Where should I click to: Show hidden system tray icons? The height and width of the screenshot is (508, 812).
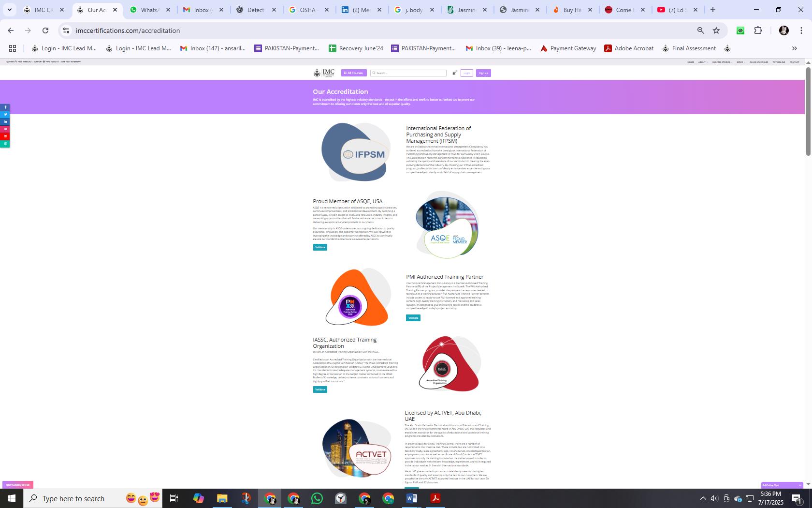(x=703, y=498)
